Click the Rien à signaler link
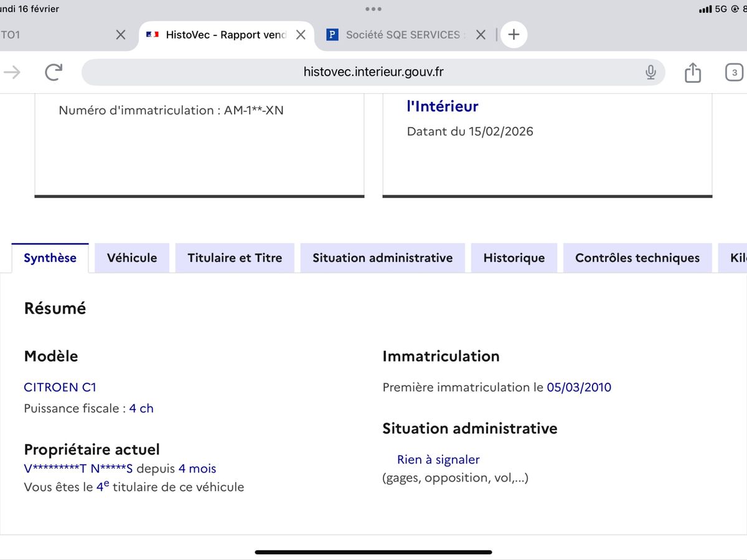This screenshot has height=560, width=747. coord(438,460)
